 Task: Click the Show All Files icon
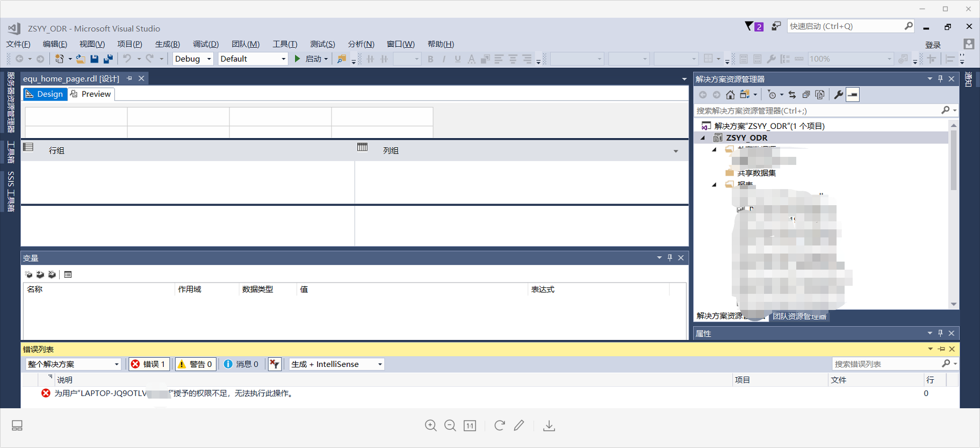(820, 95)
